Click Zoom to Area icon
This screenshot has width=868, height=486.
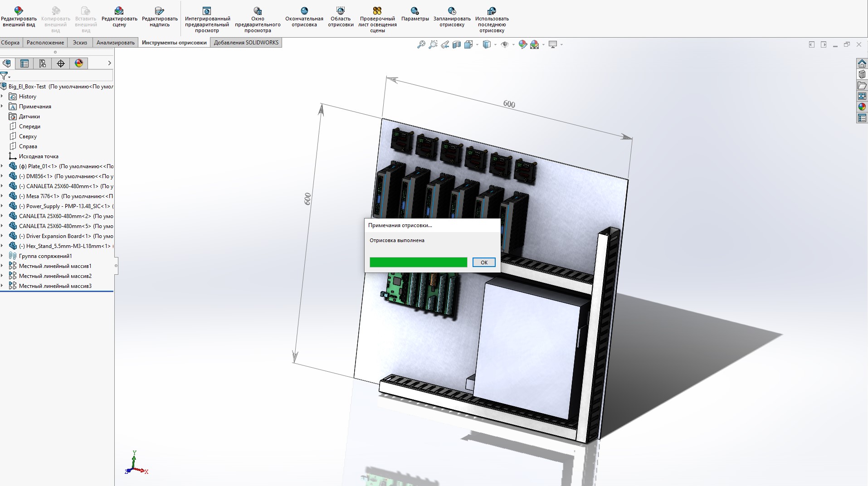433,44
